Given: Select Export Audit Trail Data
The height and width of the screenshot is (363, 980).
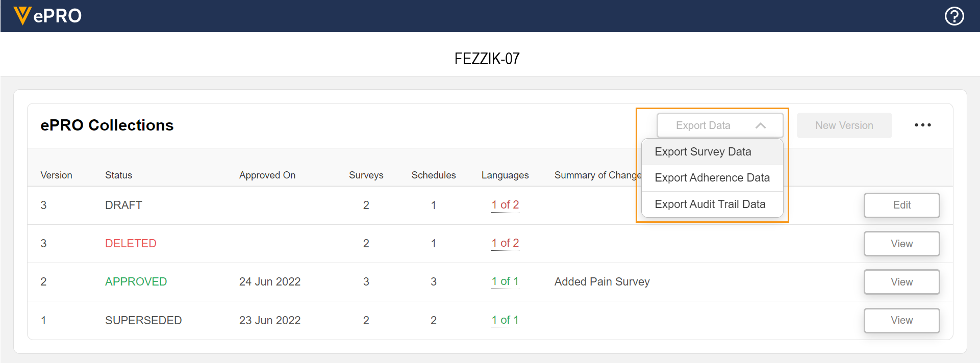Looking at the screenshot, I should click(x=710, y=204).
